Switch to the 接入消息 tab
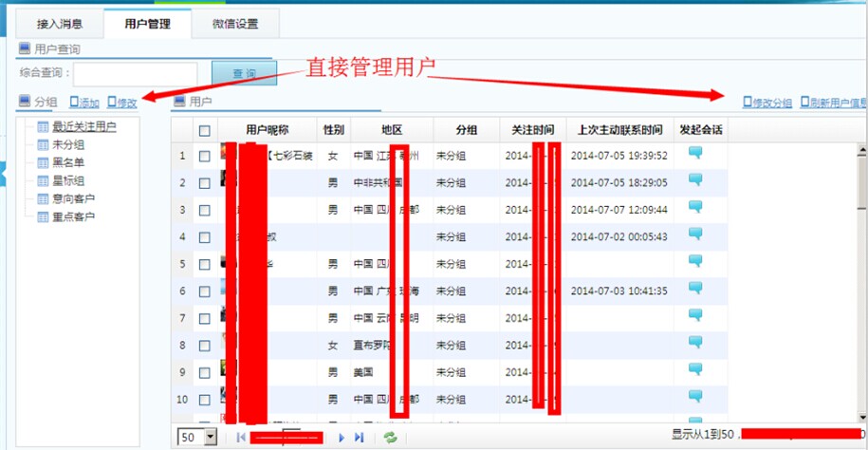This screenshot has width=868, height=450. (x=59, y=23)
